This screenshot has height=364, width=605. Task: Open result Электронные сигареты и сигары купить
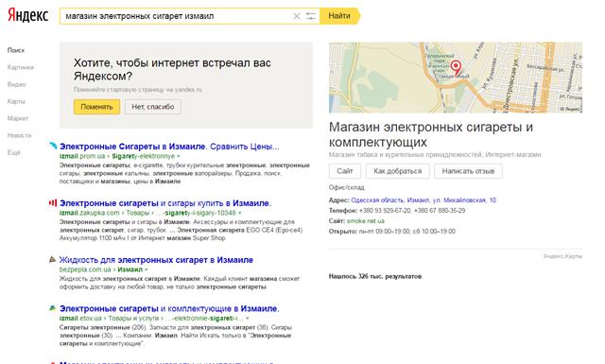(x=165, y=203)
